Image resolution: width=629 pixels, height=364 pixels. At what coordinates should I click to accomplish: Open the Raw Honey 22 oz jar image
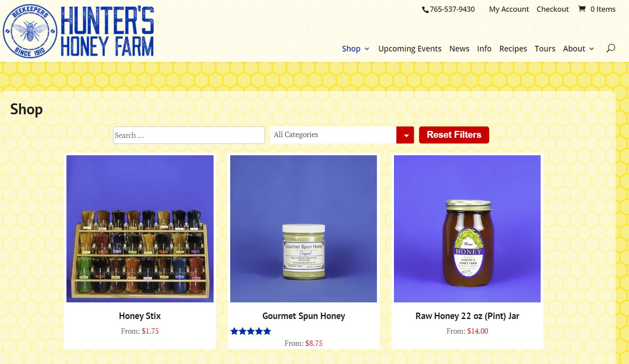[x=467, y=229]
